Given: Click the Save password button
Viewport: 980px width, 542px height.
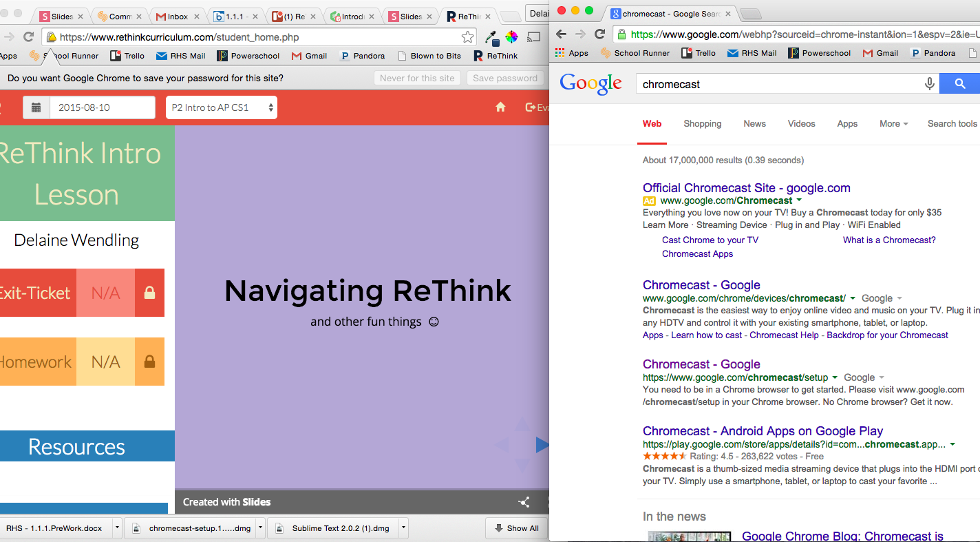Looking at the screenshot, I should point(505,78).
